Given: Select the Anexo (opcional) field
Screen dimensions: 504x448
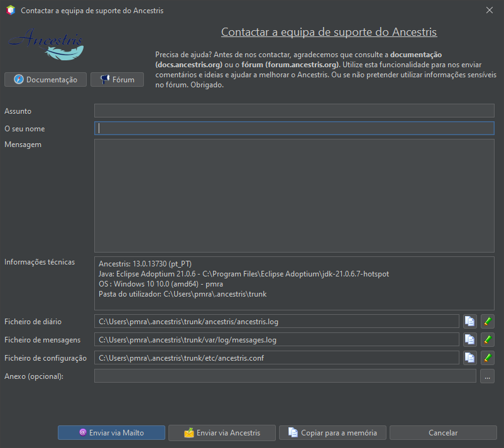Looking at the screenshot, I should [285, 376].
